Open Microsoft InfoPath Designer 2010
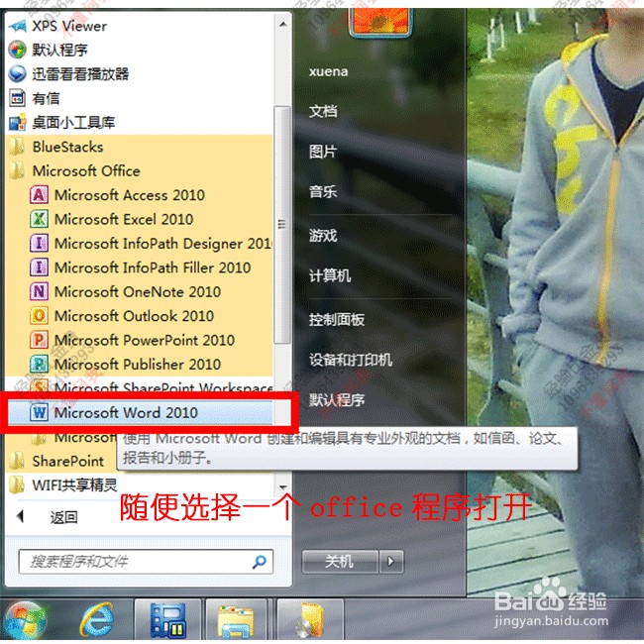Viewport: 644px width, 644px height. pyautogui.click(x=140, y=244)
